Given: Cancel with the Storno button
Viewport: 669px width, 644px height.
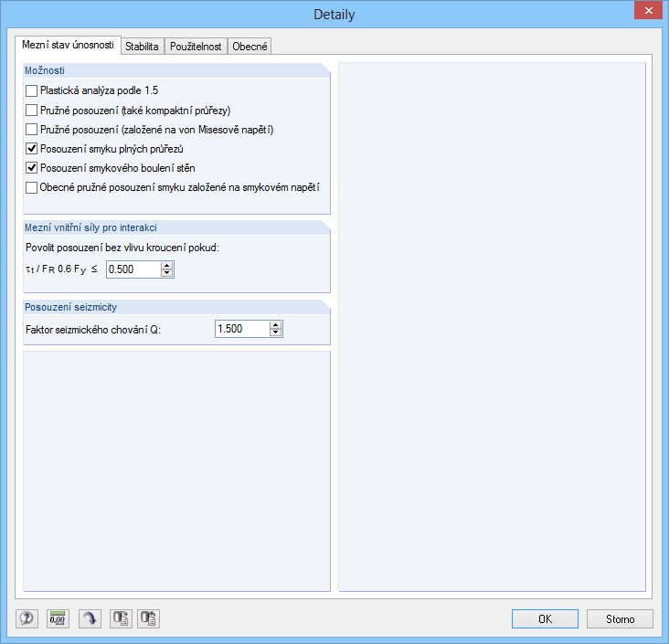Looking at the screenshot, I should (620, 618).
